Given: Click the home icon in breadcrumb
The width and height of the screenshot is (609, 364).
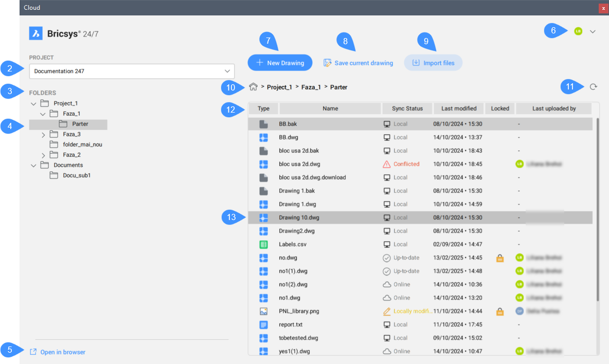Looking at the screenshot, I should pyautogui.click(x=253, y=87).
